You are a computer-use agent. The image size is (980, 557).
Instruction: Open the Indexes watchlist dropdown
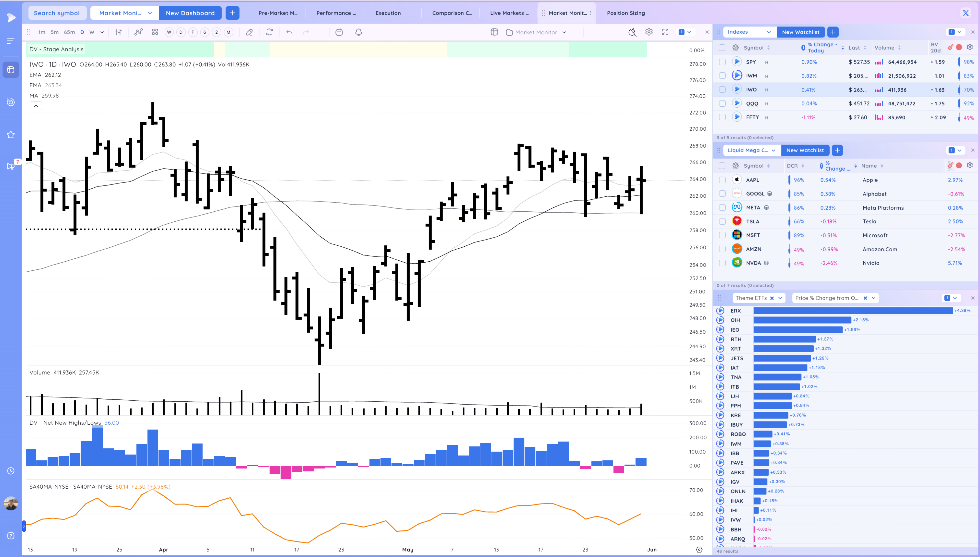coord(749,32)
